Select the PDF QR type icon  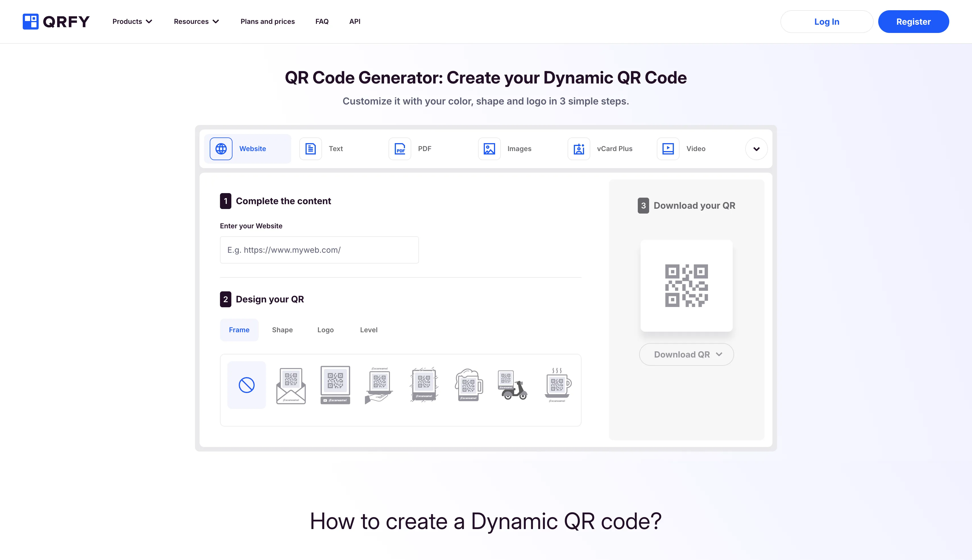pos(400,149)
